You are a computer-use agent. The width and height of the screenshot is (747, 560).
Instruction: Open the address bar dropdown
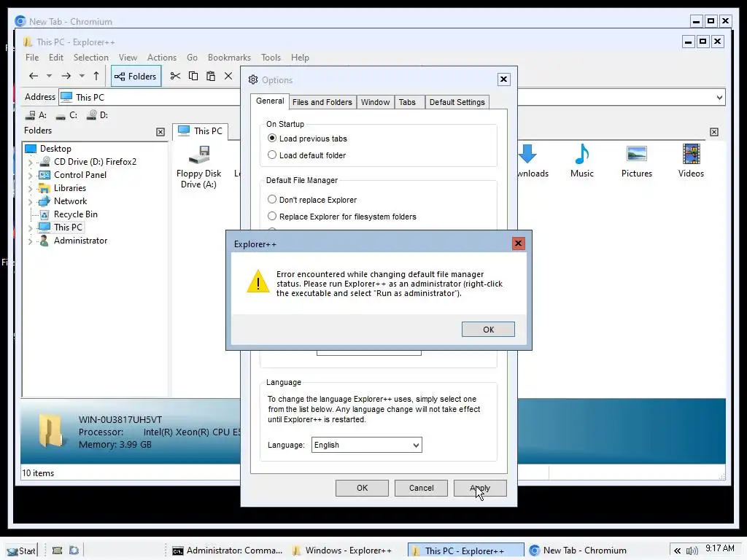point(719,98)
